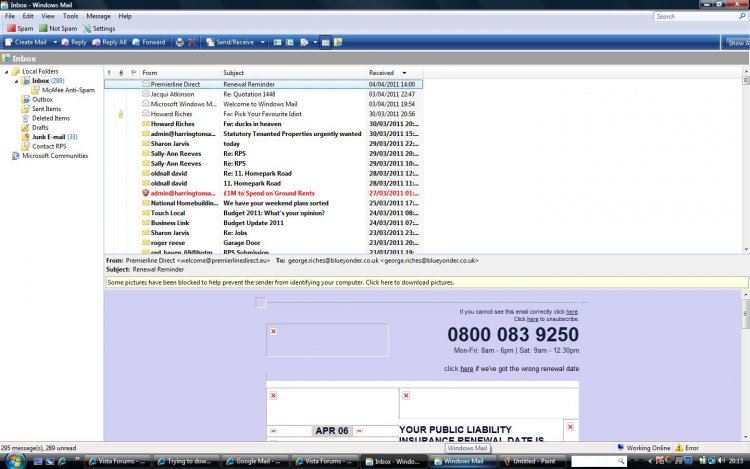Image resolution: width=750 pixels, height=469 pixels.
Task: Click the taskbar volume icon
Action: point(721,461)
